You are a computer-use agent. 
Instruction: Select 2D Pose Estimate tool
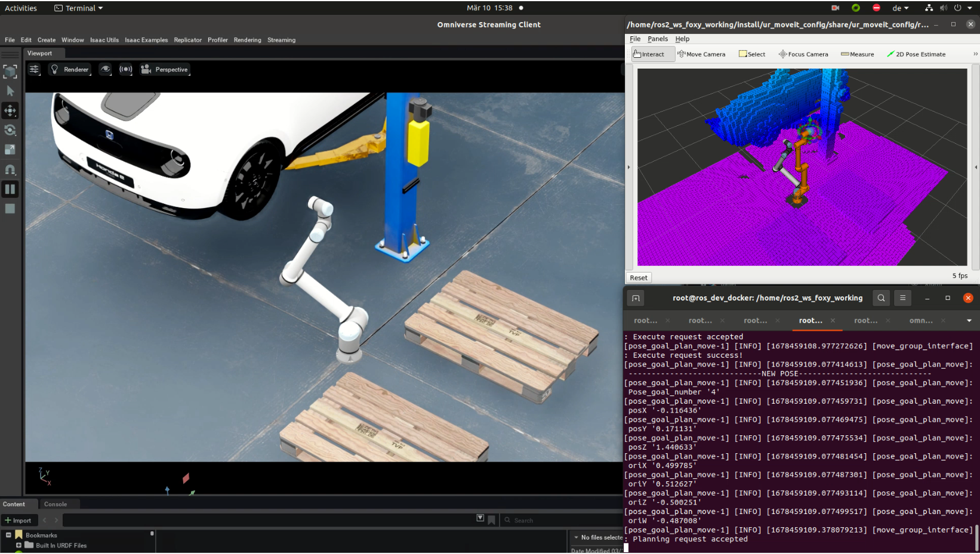coord(916,54)
